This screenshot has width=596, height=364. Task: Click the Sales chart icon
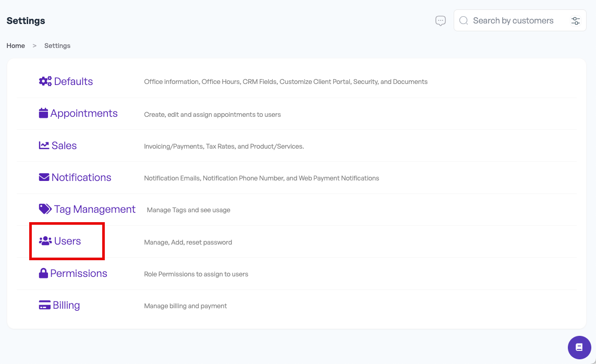(44, 145)
